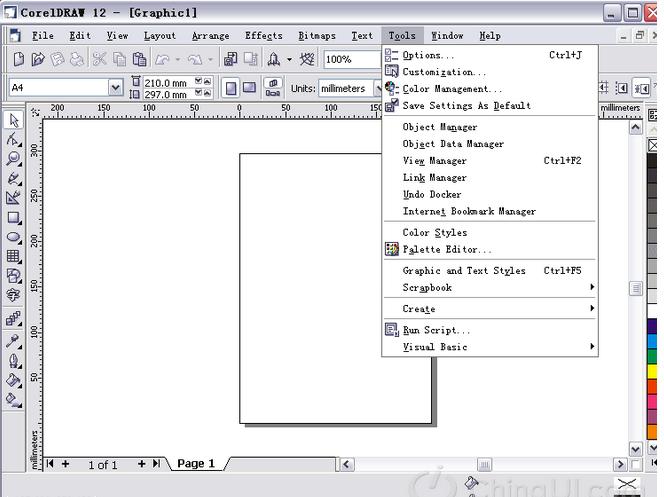Select the Fill tool

coord(14,381)
